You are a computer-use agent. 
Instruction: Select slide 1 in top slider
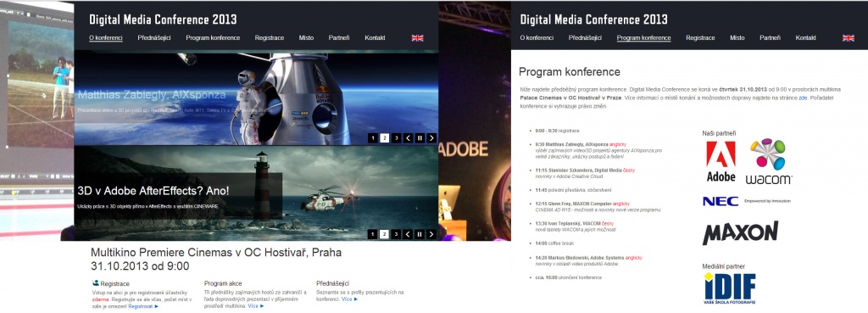click(x=373, y=138)
